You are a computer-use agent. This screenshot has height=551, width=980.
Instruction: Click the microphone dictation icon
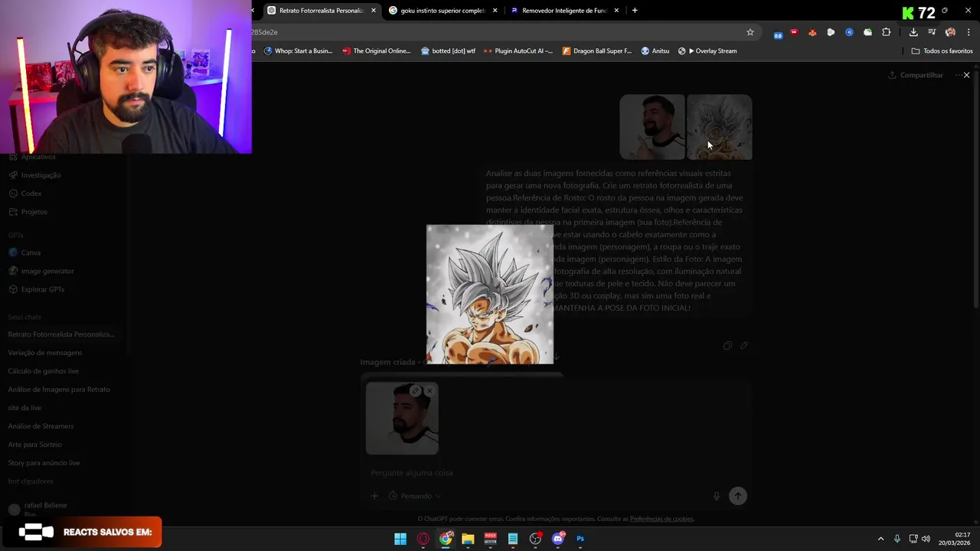pyautogui.click(x=717, y=496)
